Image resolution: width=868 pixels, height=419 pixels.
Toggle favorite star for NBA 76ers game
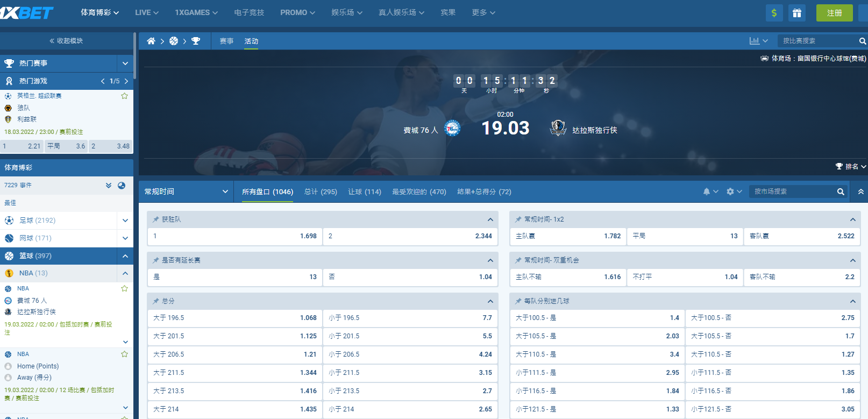click(x=124, y=288)
